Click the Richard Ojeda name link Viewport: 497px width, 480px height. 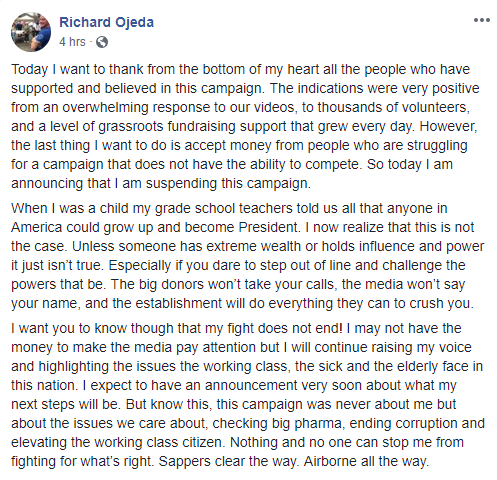pyautogui.click(x=106, y=22)
